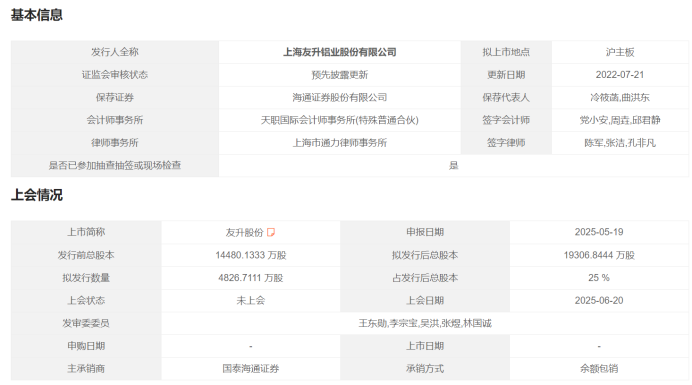Viewport: 692px width, 385px height.
Task: Click the listing venue value 沪主板
Action: click(x=620, y=52)
